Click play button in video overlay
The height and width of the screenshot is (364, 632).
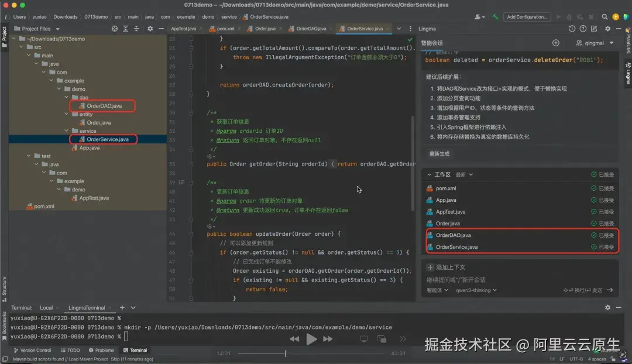coord(311,339)
